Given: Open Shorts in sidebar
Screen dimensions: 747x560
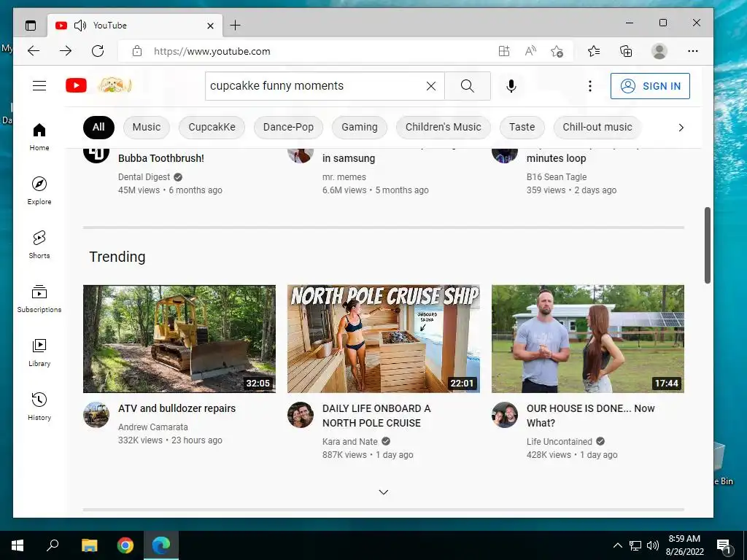Looking at the screenshot, I should 39,245.
